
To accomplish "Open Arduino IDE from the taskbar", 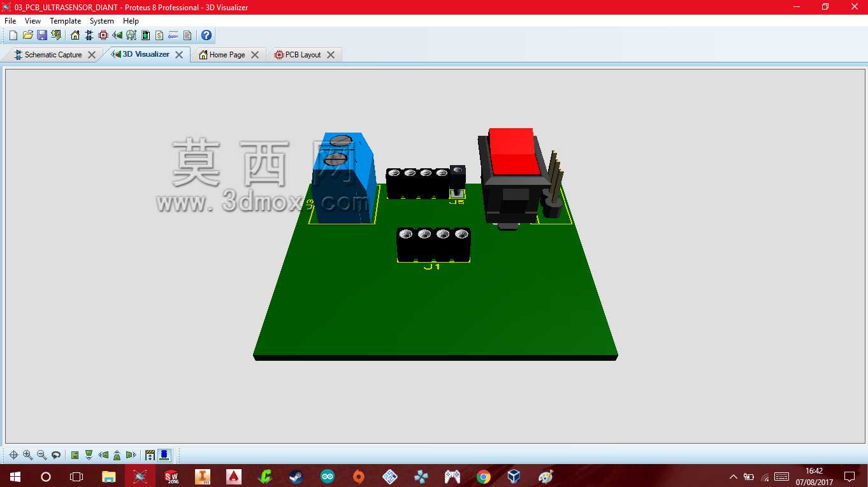I will click(328, 476).
